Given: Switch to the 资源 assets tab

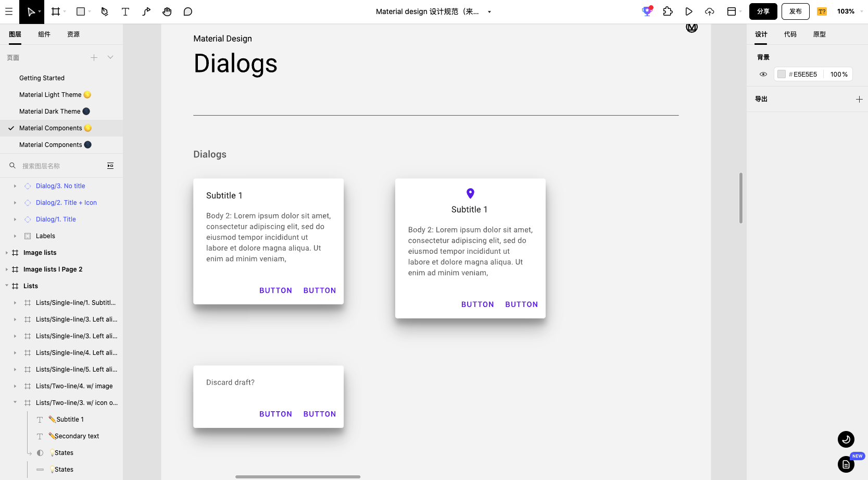Looking at the screenshot, I should coord(73,34).
